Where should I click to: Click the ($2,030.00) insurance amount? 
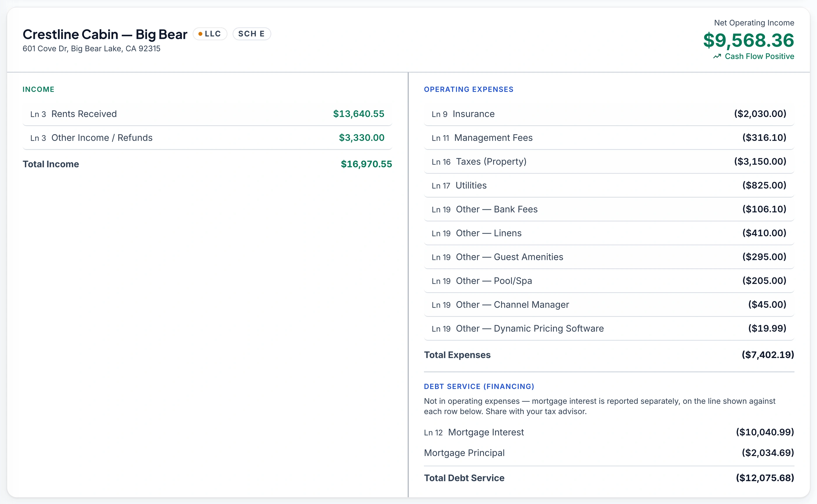760,114
